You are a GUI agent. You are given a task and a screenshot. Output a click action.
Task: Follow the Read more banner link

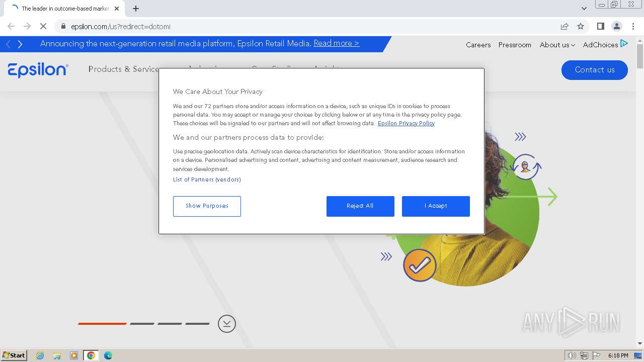click(336, 43)
